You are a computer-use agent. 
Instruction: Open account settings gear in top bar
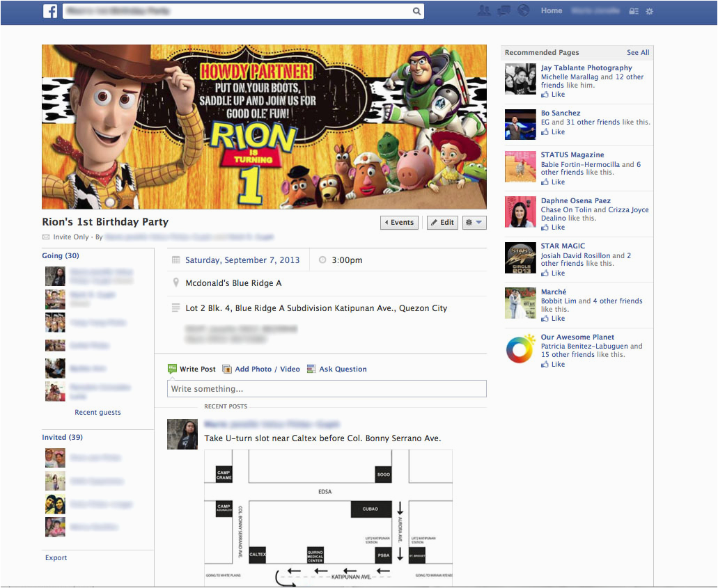pos(649,11)
